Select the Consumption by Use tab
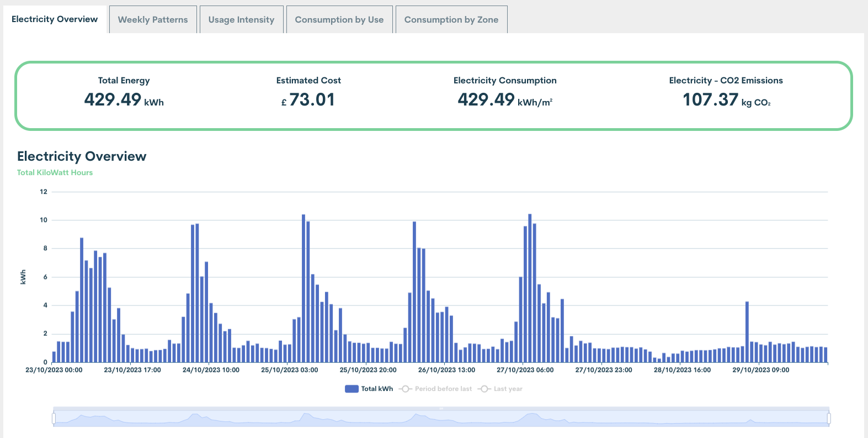The image size is (868, 438). click(x=339, y=20)
